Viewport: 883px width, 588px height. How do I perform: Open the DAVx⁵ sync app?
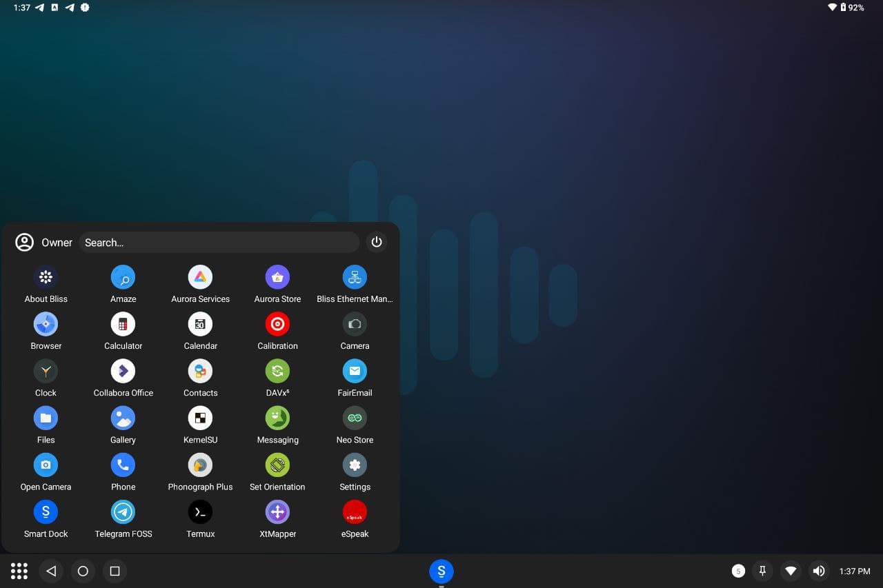coord(277,371)
